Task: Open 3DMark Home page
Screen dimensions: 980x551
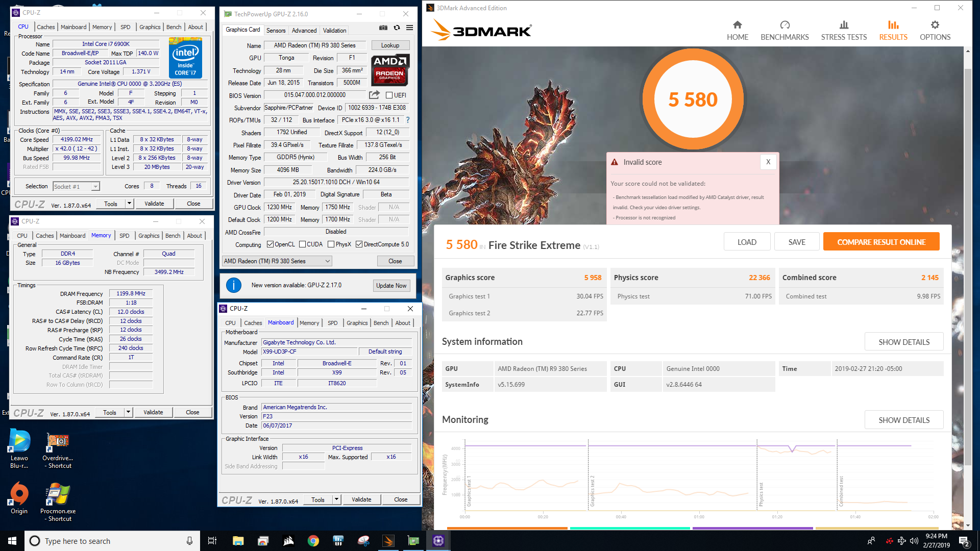Action: click(x=737, y=31)
